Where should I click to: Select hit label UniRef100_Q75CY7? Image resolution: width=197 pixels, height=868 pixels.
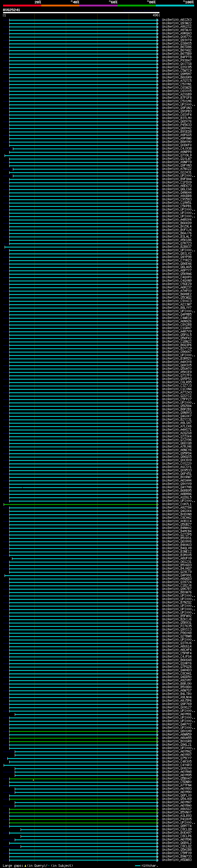pos(177,758)
